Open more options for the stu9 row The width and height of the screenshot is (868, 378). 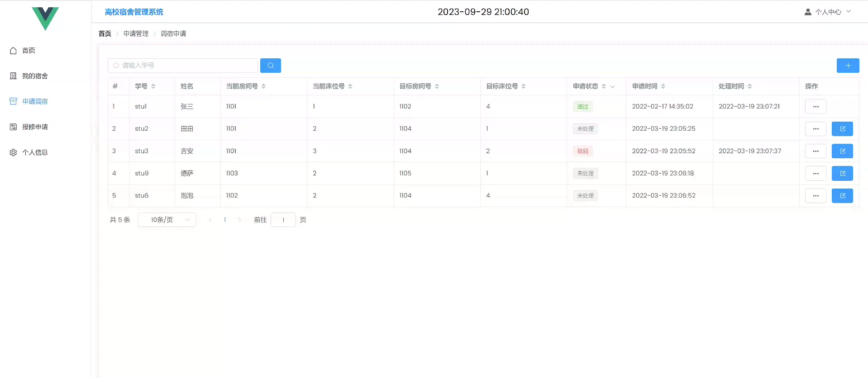pyautogui.click(x=815, y=174)
